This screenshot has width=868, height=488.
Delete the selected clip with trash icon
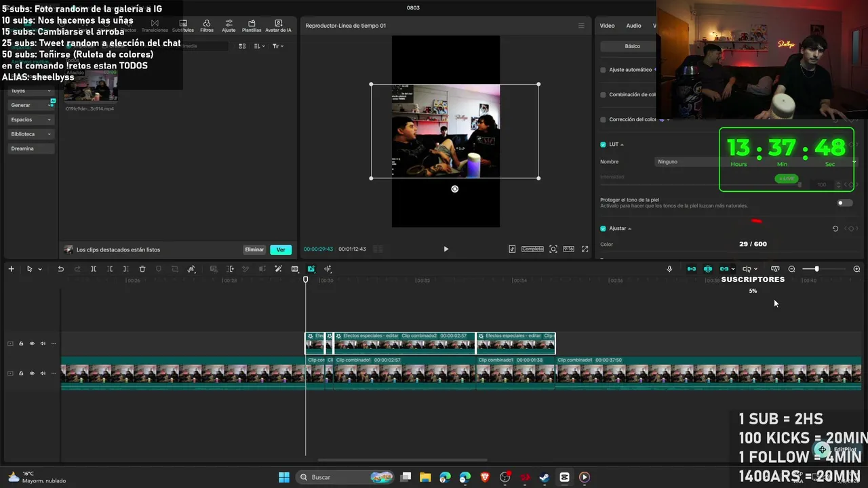142,269
